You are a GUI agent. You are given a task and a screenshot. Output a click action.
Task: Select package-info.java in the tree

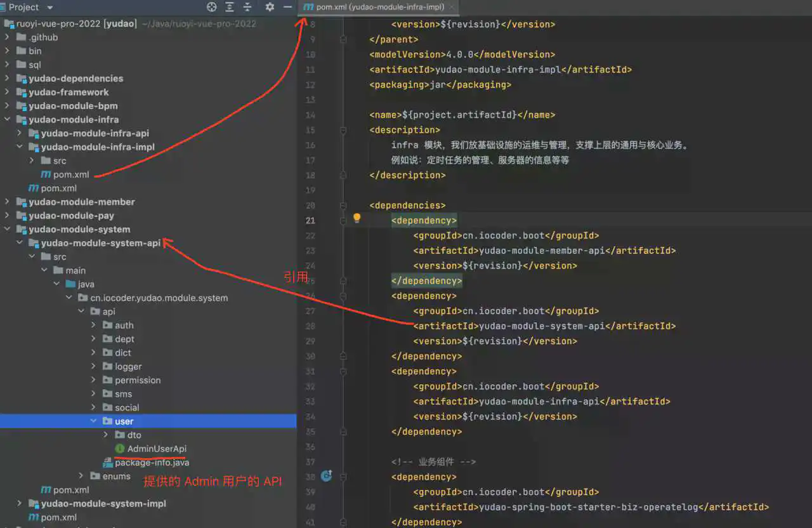(x=148, y=463)
